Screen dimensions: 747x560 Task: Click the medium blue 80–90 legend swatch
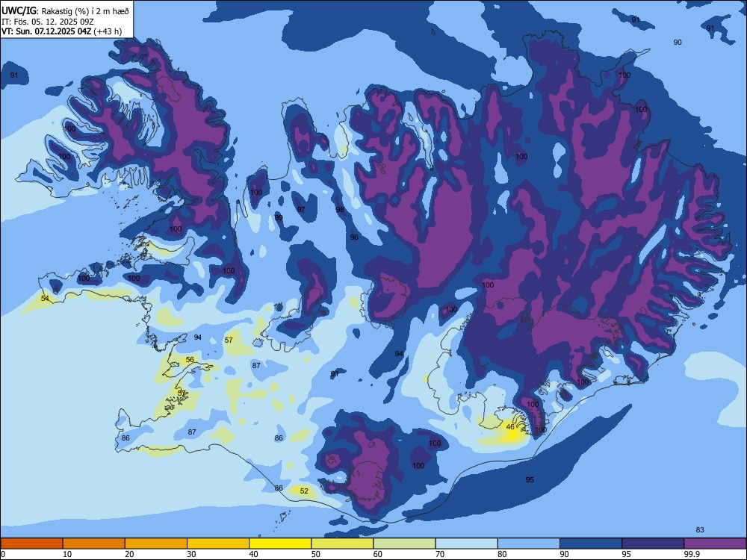tap(529, 544)
